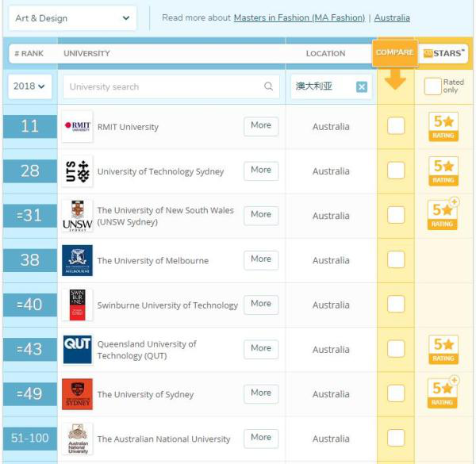The width and height of the screenshot is (476, 464).
Task: Check compare box for University of Sydney
Action: pyautogui.click(x=396, y=393)
